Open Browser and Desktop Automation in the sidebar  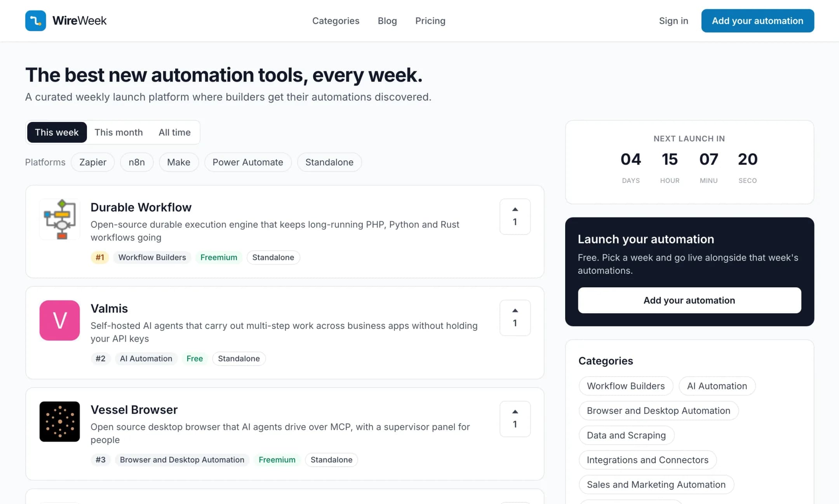[x=658, y=410]
